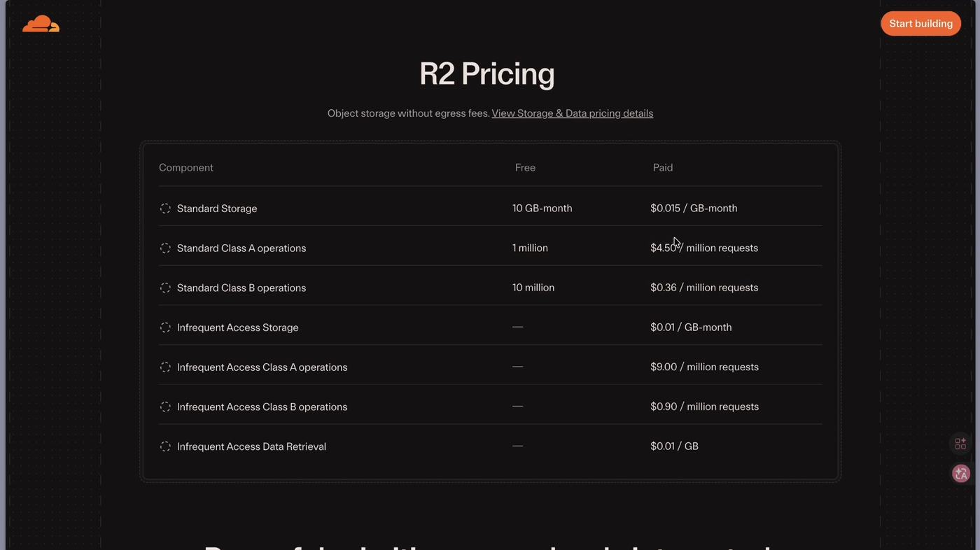Select the Infrequent Access Data Retrieval label
Image resolution: width=980 pixels, height=550 pixels.
coord(252,446)
